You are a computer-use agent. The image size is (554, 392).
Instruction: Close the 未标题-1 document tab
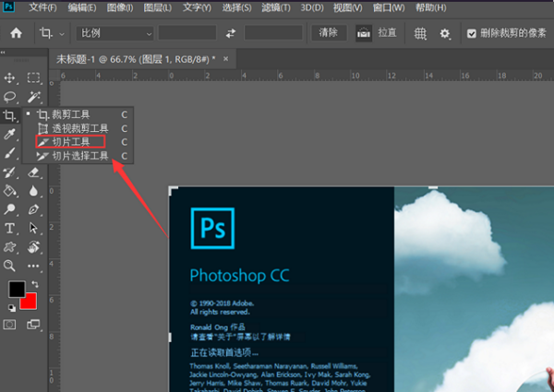(x=226, y=59)
